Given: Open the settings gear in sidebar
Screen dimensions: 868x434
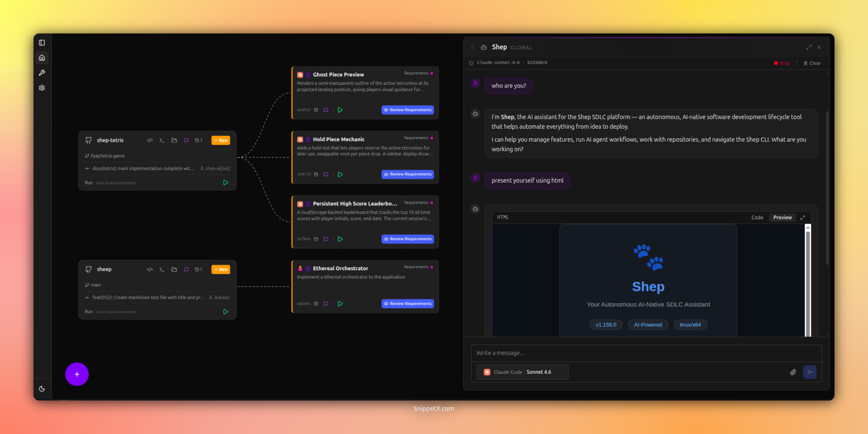Looking at the screenshot, I should click(42, 88).
